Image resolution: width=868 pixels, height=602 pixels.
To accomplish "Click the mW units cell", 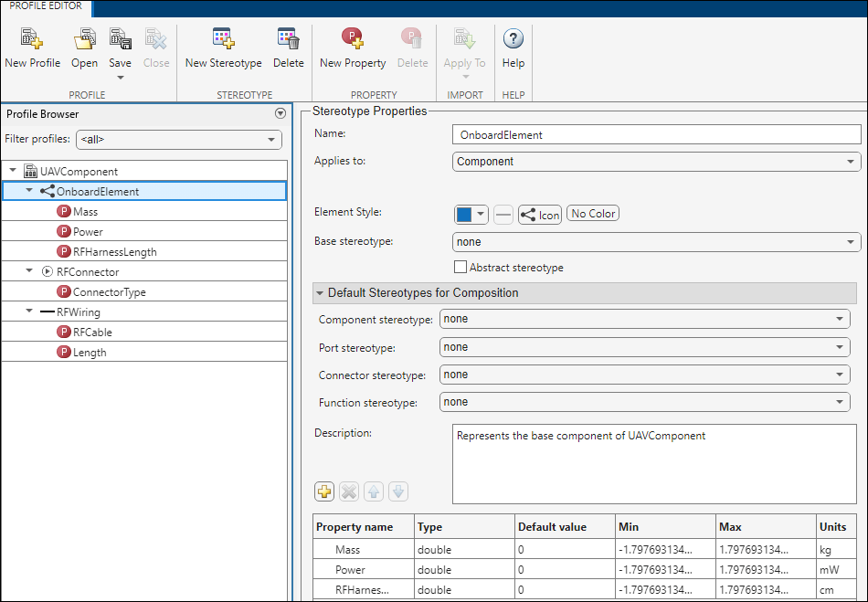I will click(x=836, y=570).
